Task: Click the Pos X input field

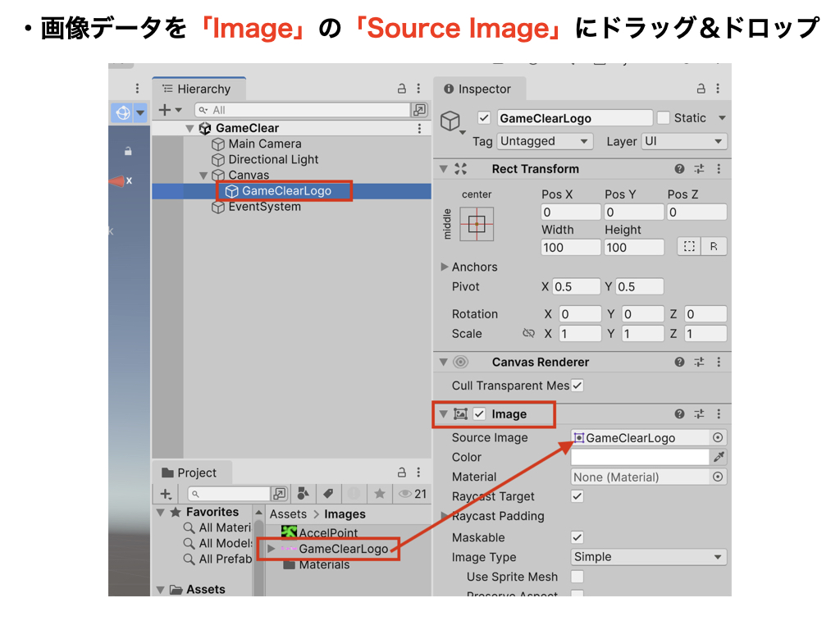Action: [x=570, y=212]
